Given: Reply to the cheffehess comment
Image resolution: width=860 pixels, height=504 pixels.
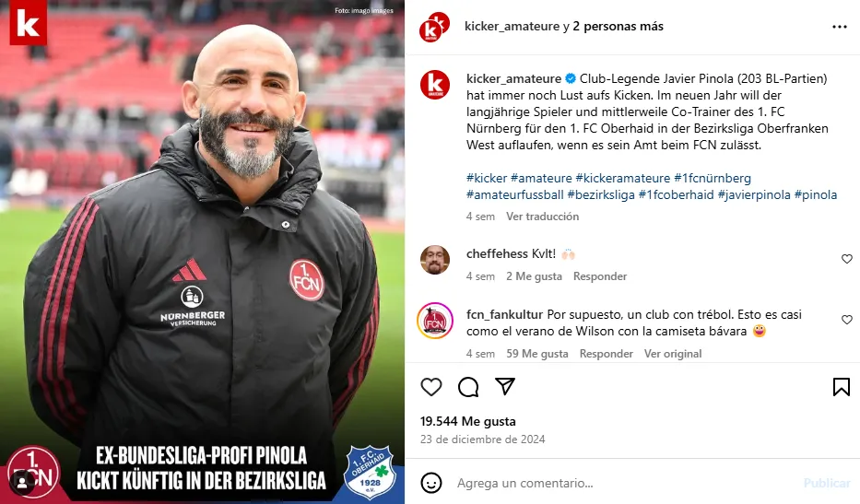Looking at the screenshot, I should [x=600, y=275].
